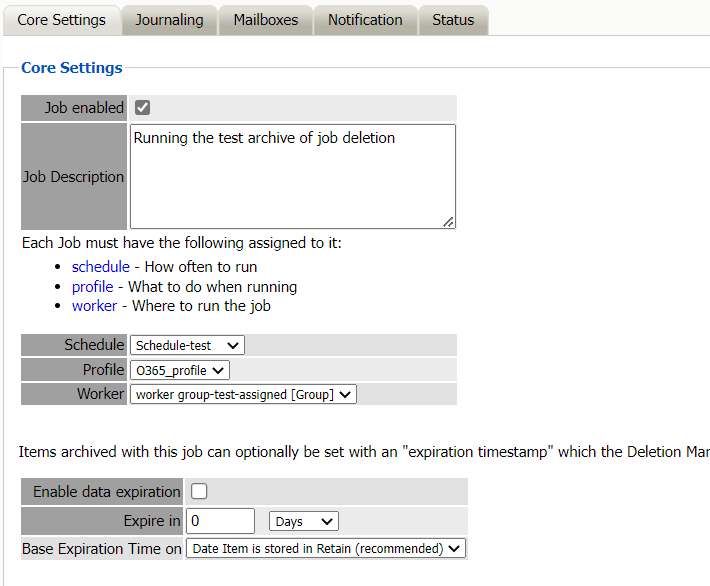Enable the data expiration checkbox

(199, 491)
